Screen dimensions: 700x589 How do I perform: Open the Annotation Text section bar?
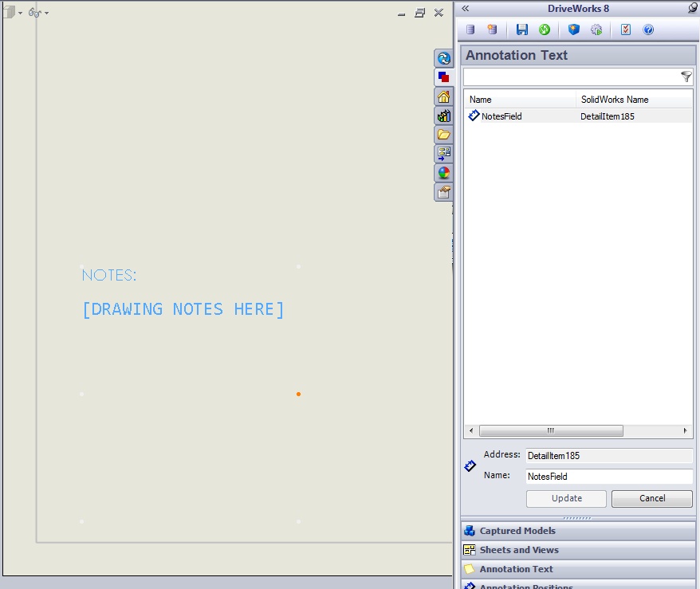578,569
